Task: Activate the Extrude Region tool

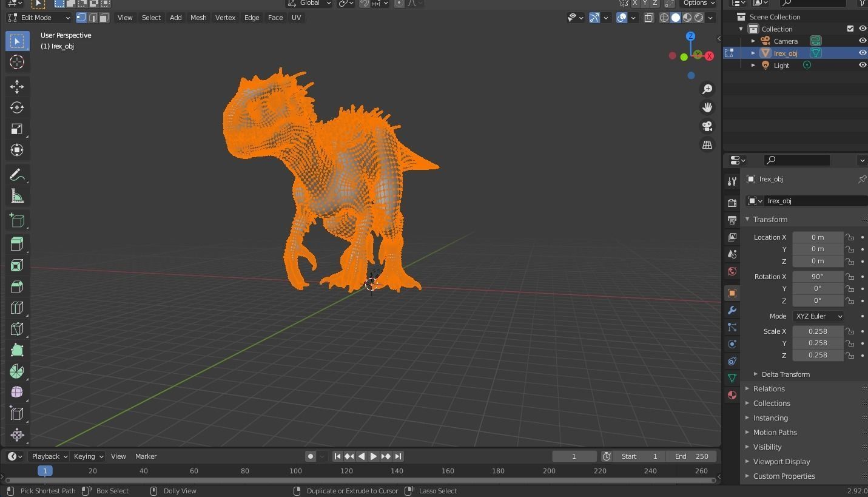Action: point(17,244)
